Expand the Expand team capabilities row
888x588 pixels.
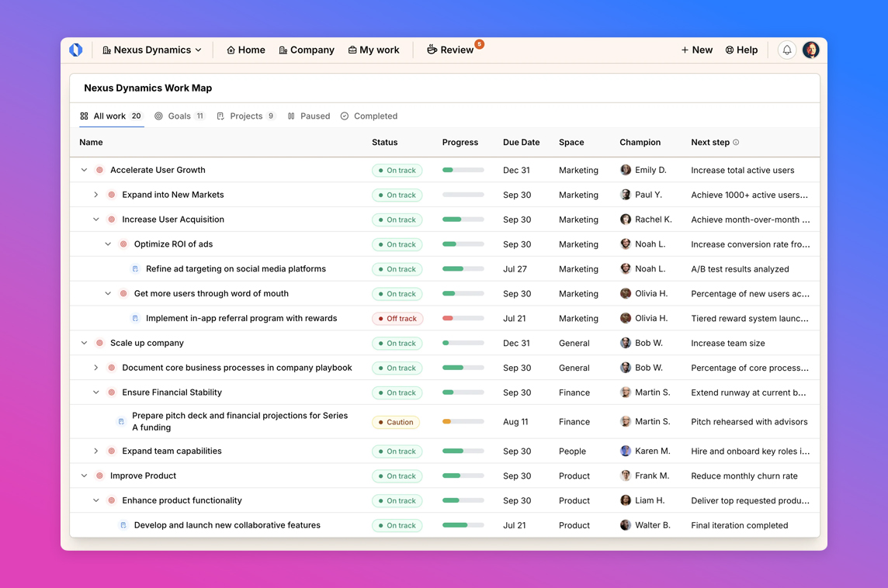(x=96, y=451)
